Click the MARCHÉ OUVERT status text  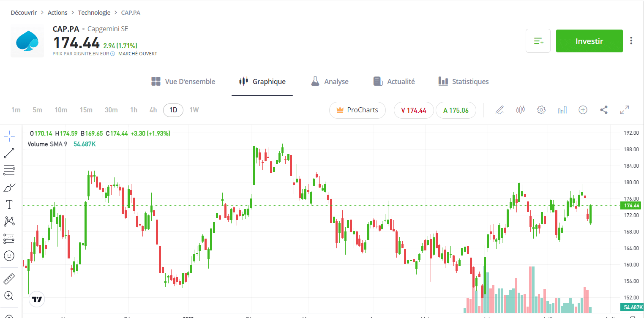138,54
